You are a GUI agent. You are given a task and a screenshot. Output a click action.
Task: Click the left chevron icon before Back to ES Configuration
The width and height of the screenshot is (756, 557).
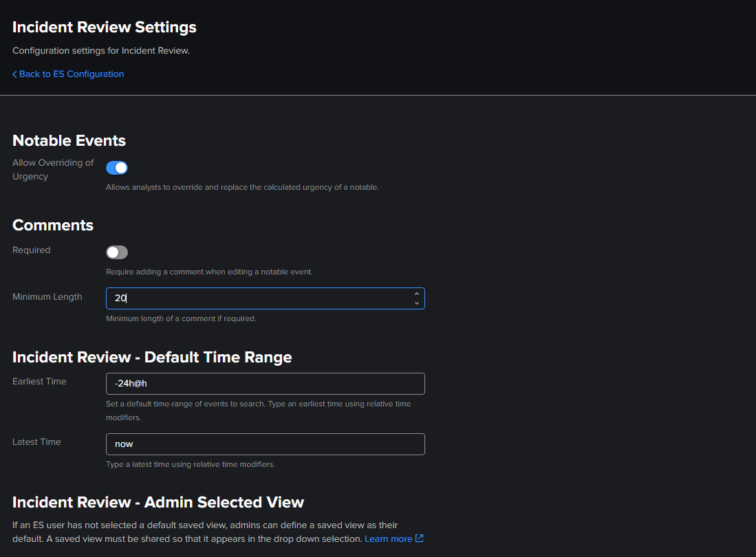(14, 74)
